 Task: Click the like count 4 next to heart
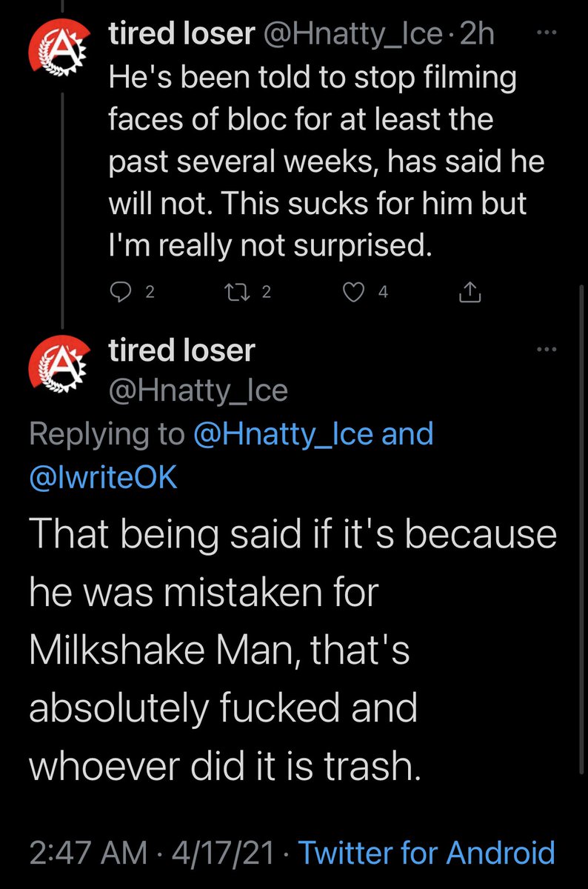click(383, 293)
